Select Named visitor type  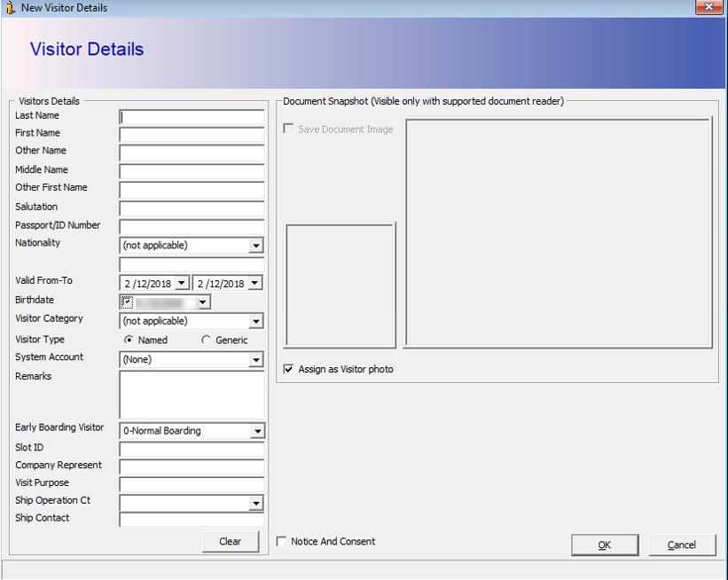coord(129,340)
